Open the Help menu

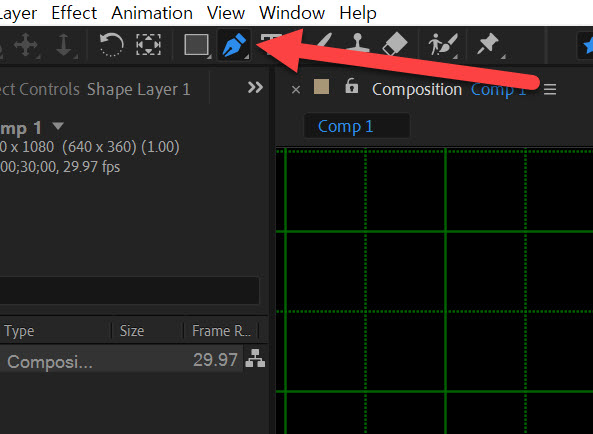358,14
